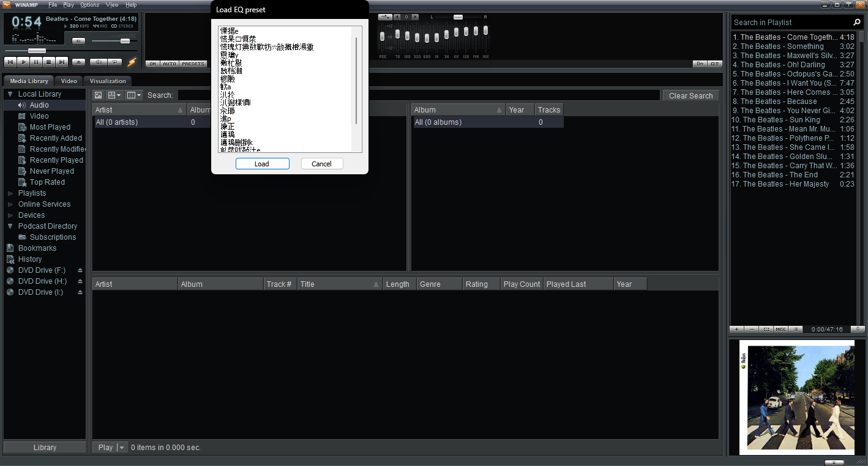Screen dimensions: 868x466
Task: Open the Top Rated view
Action: coord(47,182)
